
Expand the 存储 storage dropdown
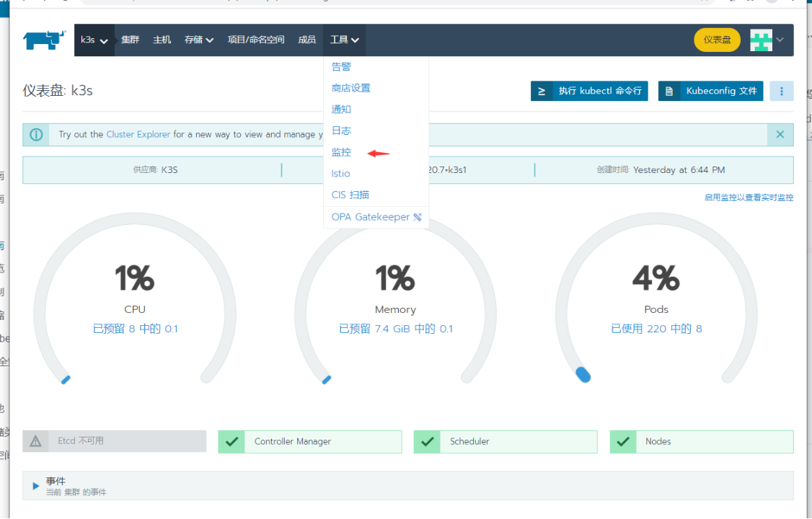coord(199,40)
